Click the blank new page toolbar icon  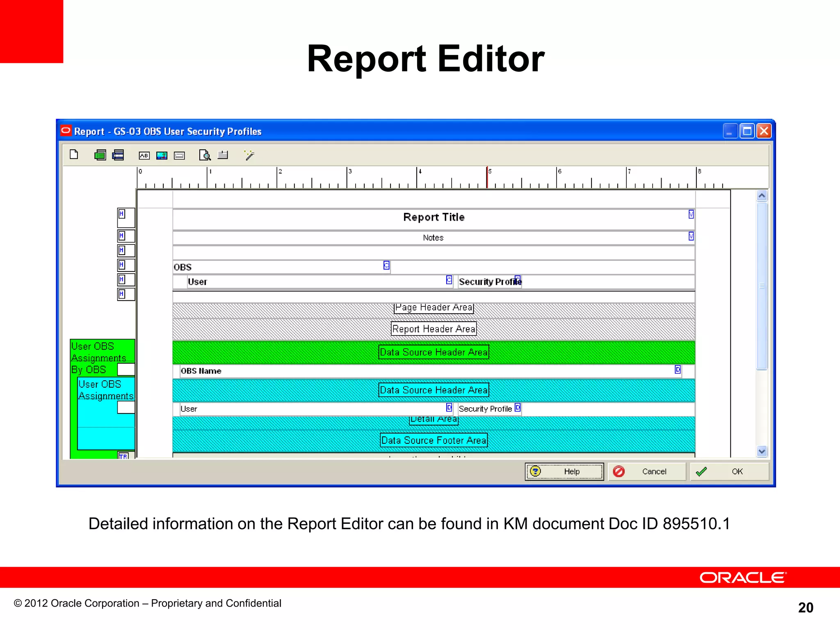pyautogui.click(x=74, y=155)
